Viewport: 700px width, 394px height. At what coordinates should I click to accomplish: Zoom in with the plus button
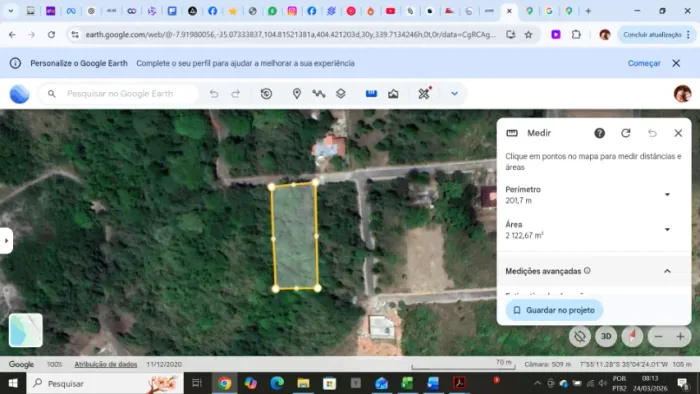(680, 337)
